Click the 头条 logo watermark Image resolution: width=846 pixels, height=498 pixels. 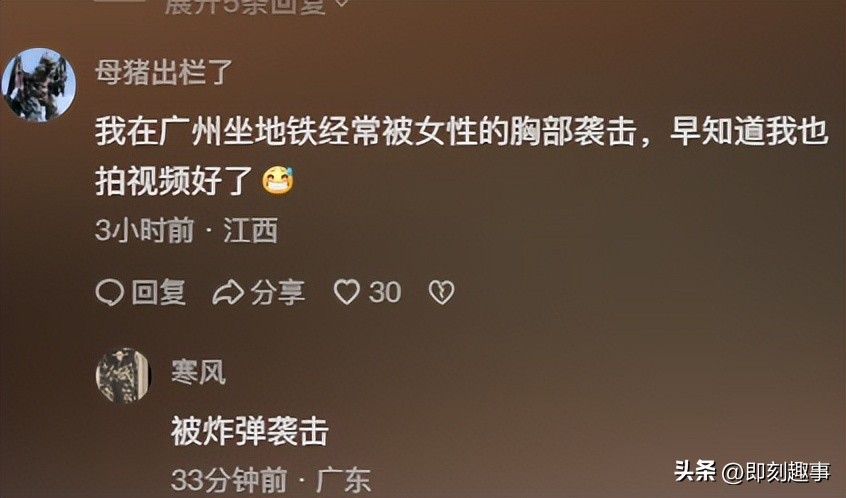(x=695, y=471)
